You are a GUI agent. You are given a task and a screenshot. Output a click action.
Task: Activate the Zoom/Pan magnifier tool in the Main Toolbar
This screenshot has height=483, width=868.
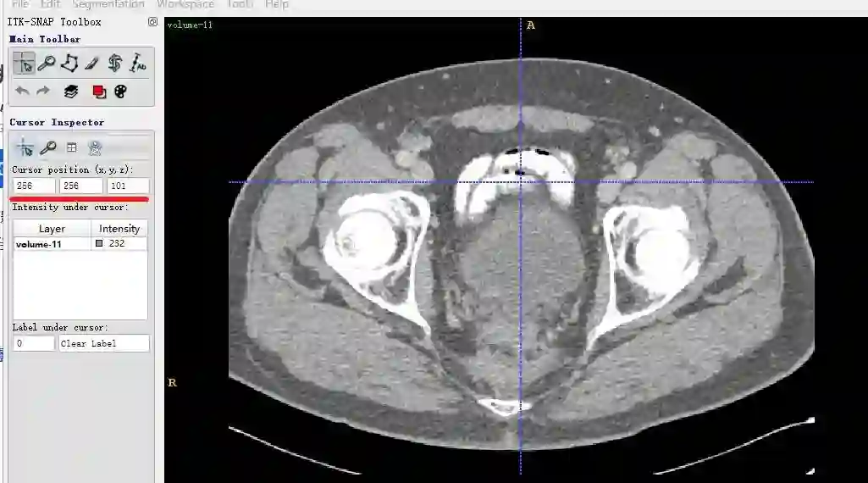pyautogui.click(x=47, y=64)
